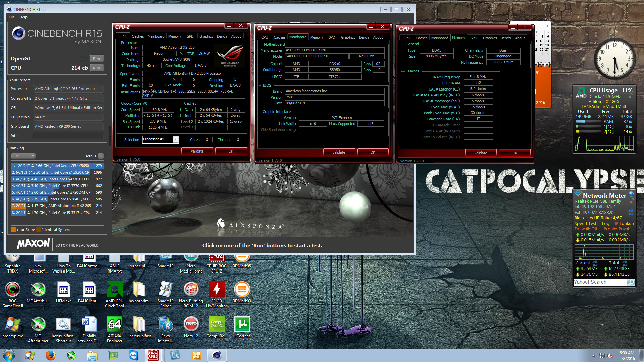Click Validate in rightmost CPU-Z Memory window
The width and height of the screenshot is (644, 362).
(481, 153)
